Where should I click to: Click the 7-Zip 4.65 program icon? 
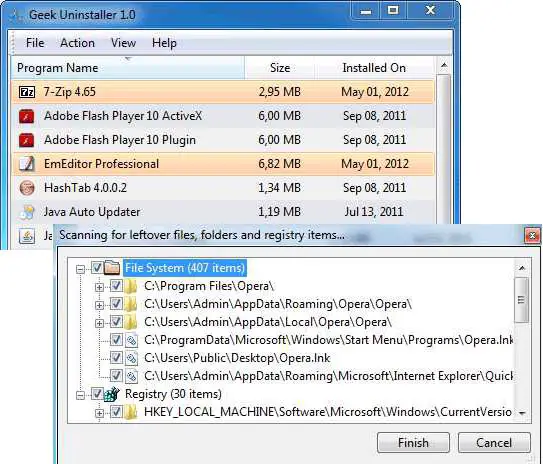pyautogui.click(x=27, y=92)
